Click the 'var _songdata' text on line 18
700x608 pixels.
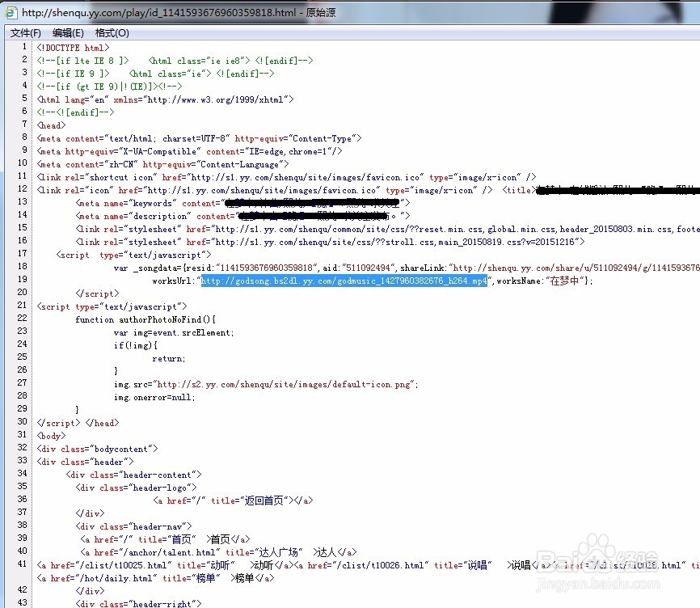(x=145, y=268)
